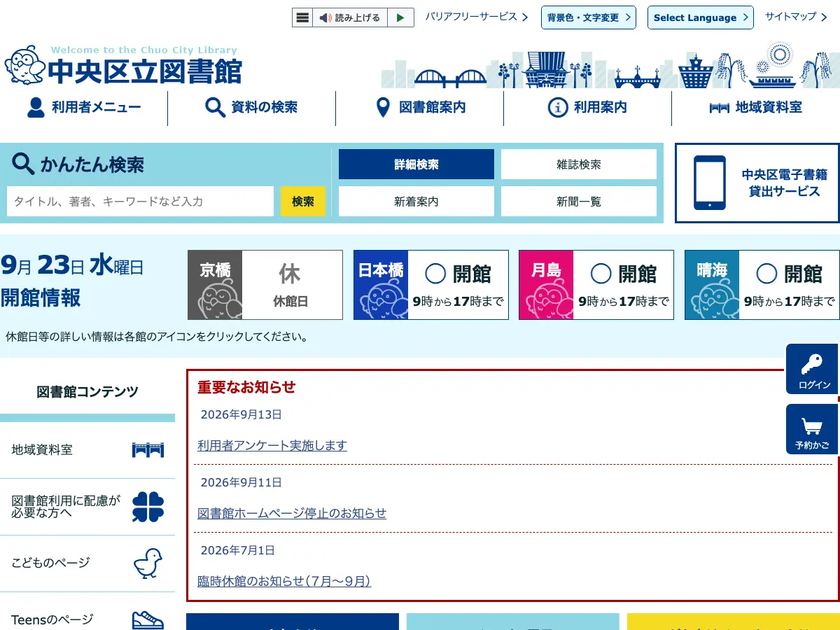Click the smartphone icon for e-book service
The width and height of the screenshot is (840, 630).
coord(710,183)
